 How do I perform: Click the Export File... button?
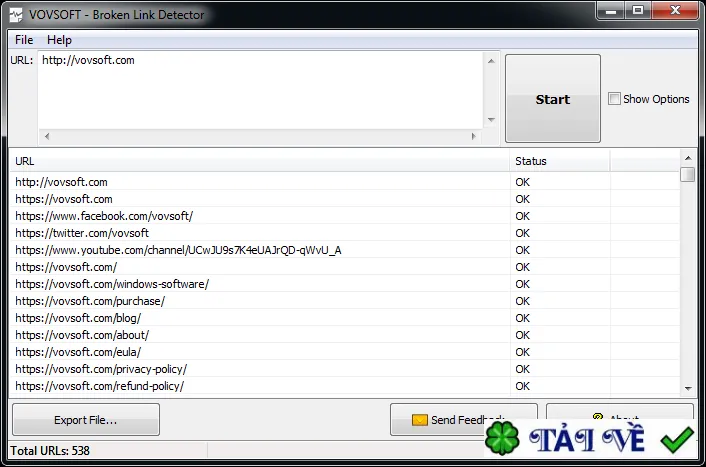[86, 420]
